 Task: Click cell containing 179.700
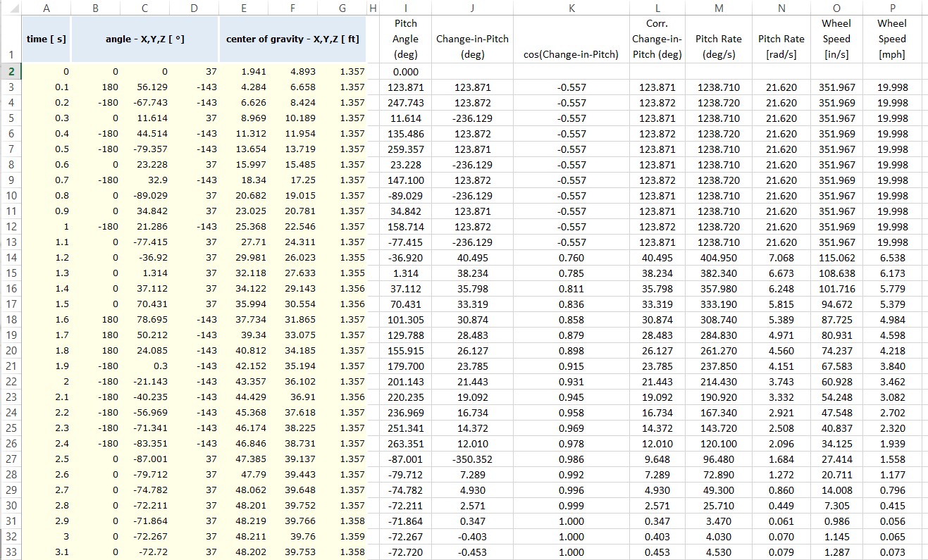click(406, 366)
